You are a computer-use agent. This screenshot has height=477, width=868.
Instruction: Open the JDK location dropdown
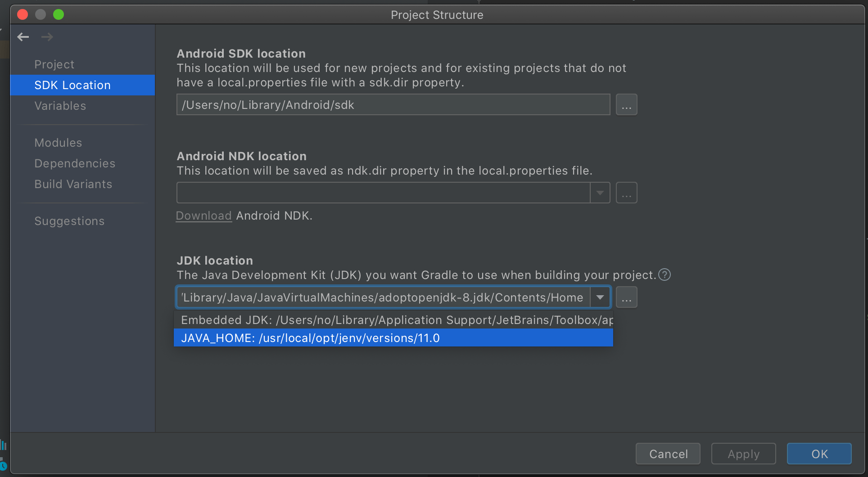tap(599, 297)
